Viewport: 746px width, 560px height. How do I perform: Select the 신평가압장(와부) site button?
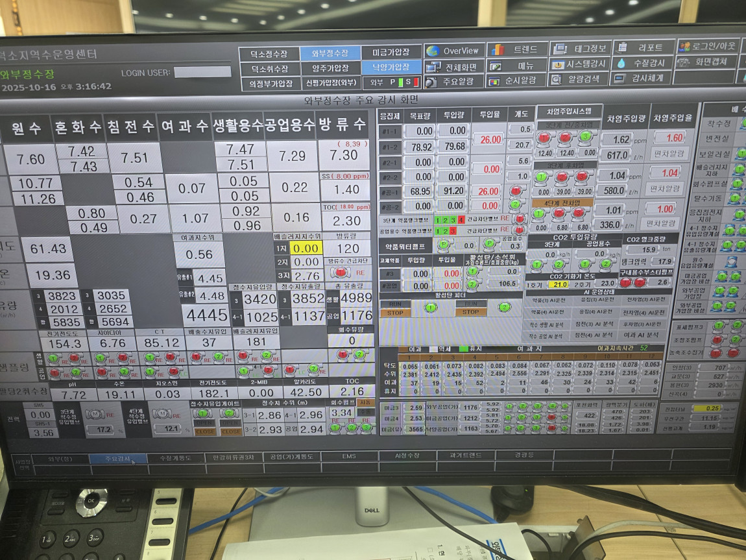click(331, 83)
